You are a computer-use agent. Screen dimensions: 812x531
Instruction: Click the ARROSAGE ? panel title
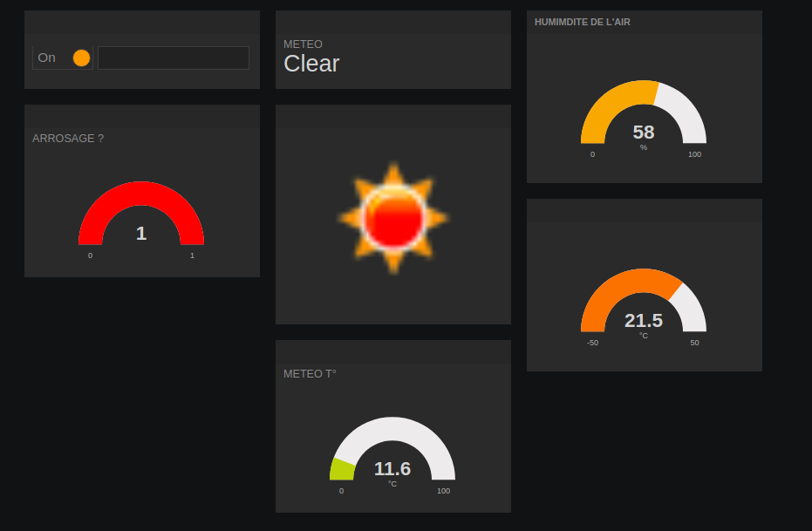coord(68,138)
